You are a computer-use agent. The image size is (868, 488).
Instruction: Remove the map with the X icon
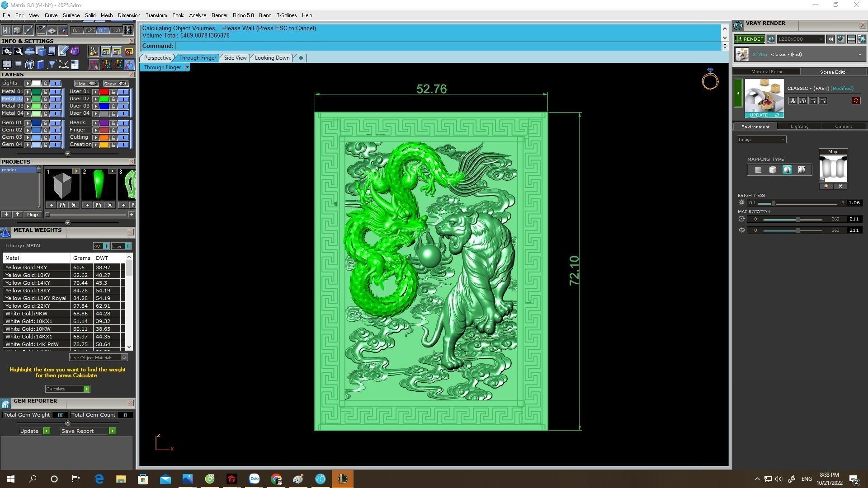click(x=840, y=186)
